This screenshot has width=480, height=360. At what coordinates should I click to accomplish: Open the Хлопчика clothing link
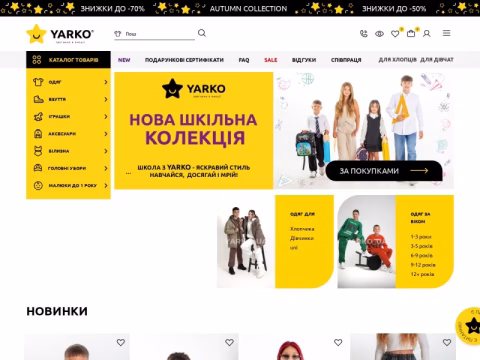click(x=302, y=229)
